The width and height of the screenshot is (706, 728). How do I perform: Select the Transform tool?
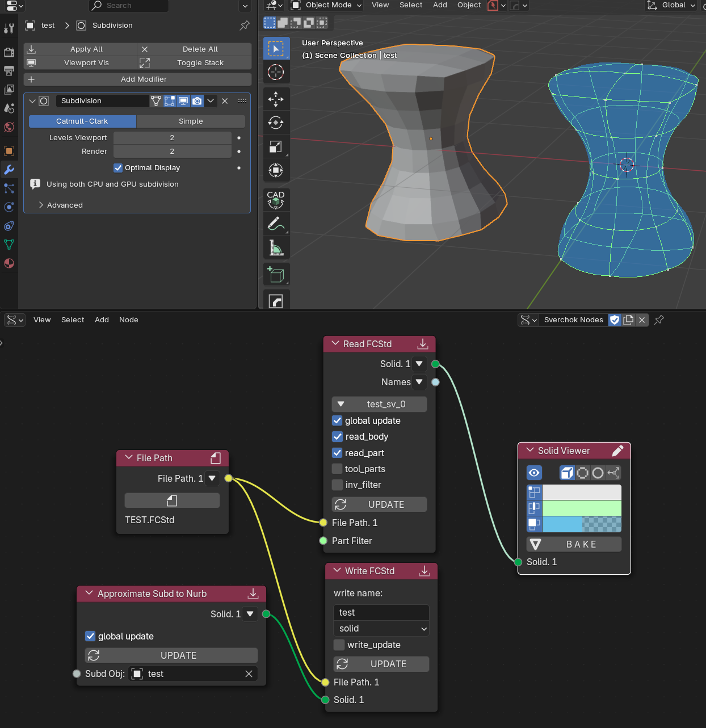pyautogui.click(x=276, y=170)
